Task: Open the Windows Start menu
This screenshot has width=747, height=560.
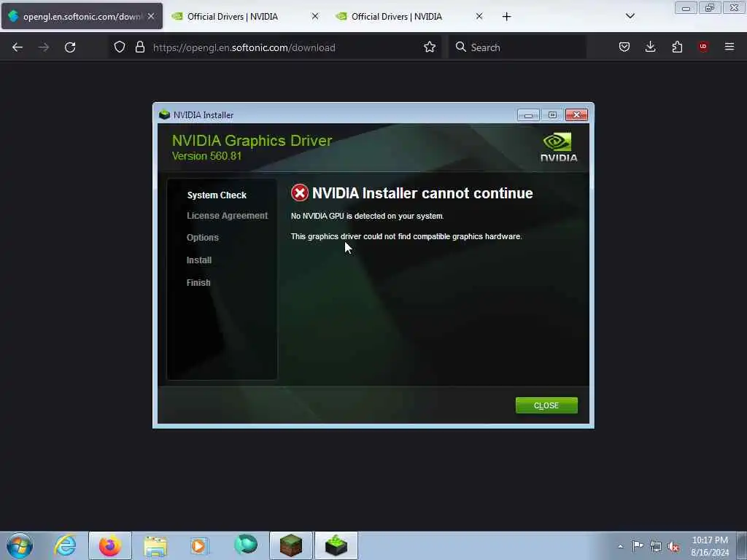Action: [x=20, y=545]
